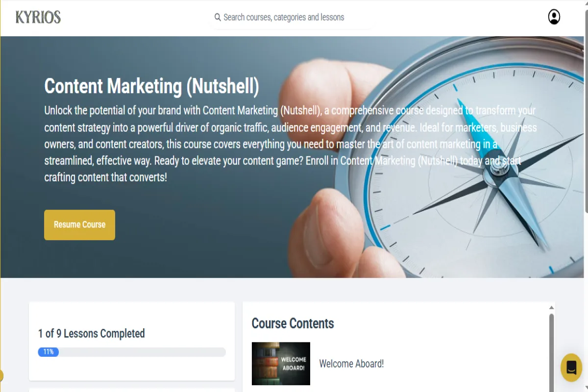
Task: Click the Course Contents heading
Action: pyautogui.click(x=293, y=323)
